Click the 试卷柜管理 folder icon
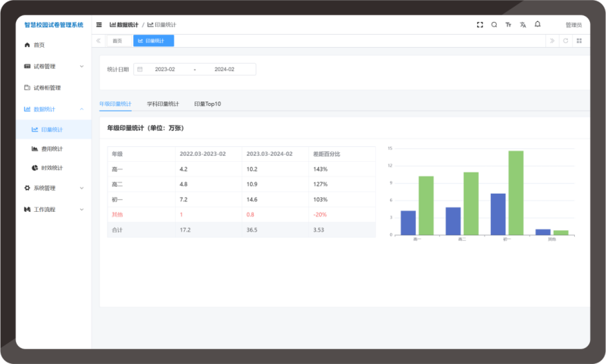The width and height of the screenshot is (606, 364). coord(27,88)
